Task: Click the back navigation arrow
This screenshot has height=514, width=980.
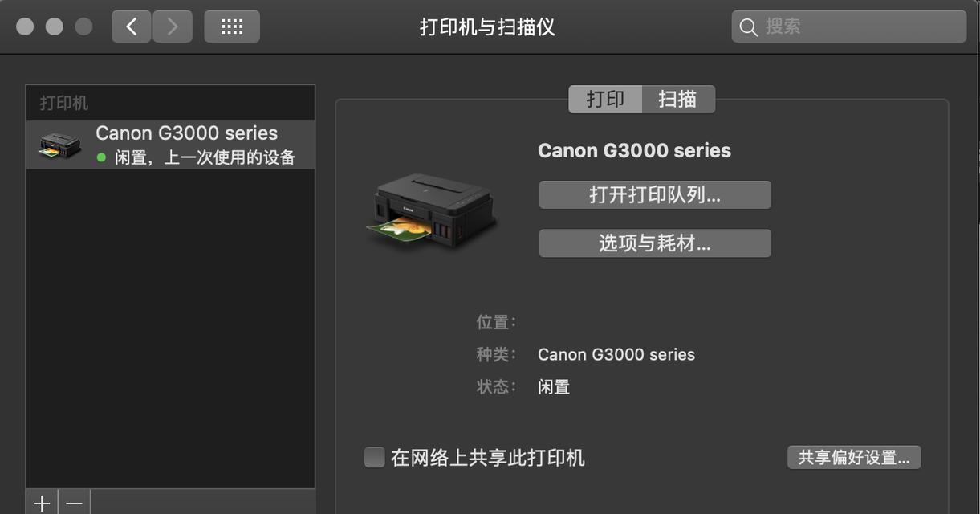Action: coord(131,27)
